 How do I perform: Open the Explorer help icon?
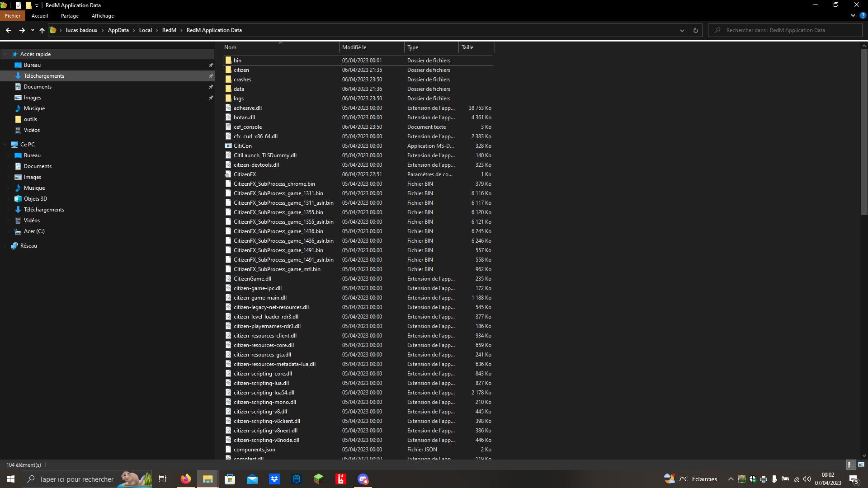[x=863, y=15]
